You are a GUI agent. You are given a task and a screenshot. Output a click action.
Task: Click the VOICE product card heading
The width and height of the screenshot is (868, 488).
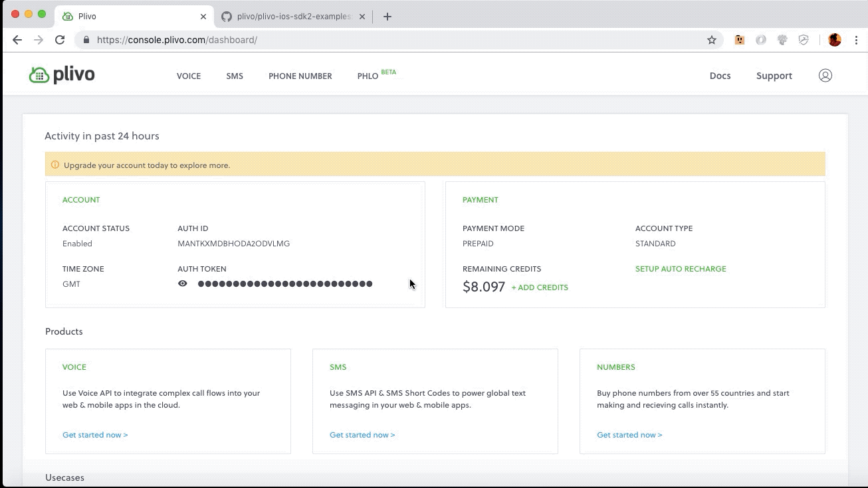(74, 367)
